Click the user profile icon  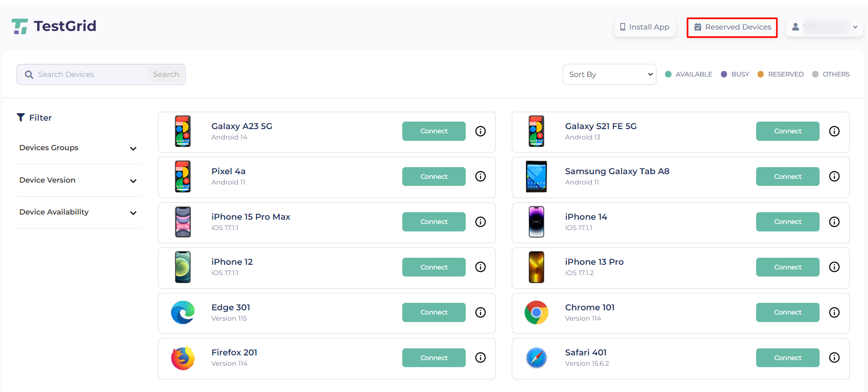[796, 27]
